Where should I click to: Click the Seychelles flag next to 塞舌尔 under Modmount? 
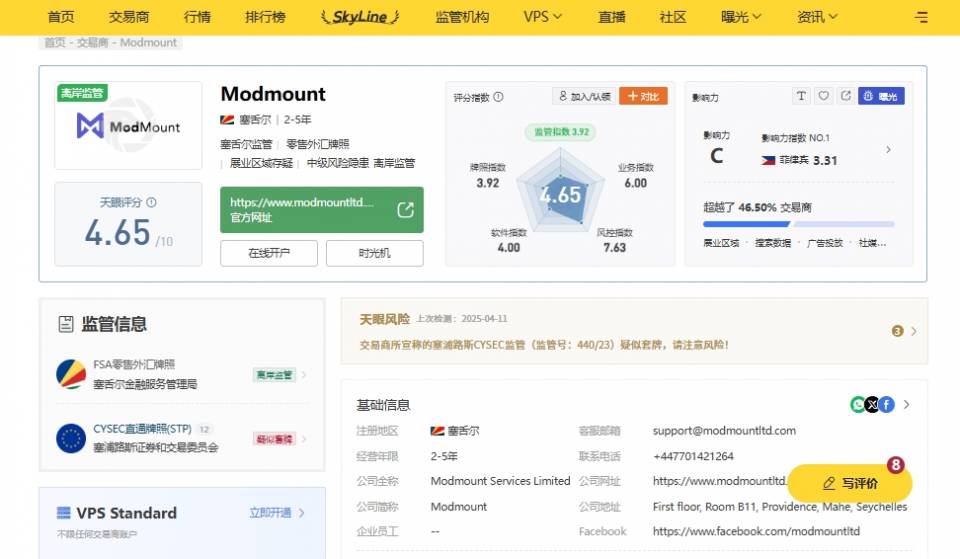[x=227, y=119]
